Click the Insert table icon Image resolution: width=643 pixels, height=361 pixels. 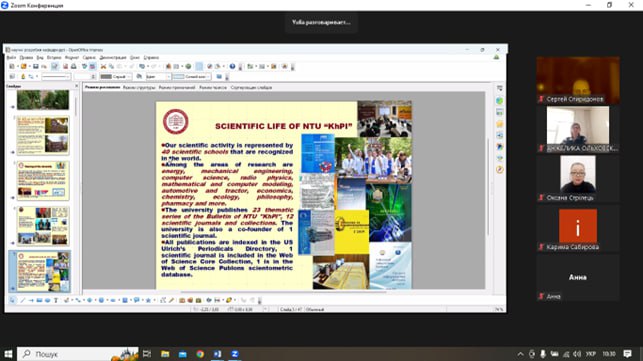[176, 66]
